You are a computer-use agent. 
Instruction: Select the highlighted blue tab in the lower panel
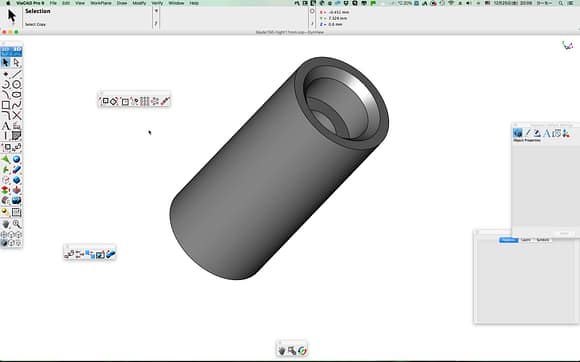pos(509,240)
